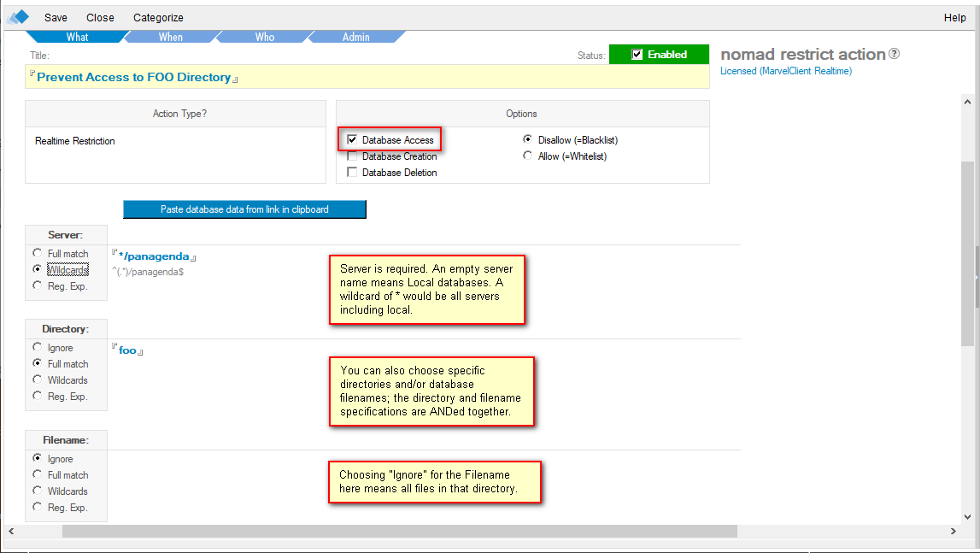
Task: Choose Full match for Server
Action: pyautogui.click(x=37, y=253)
